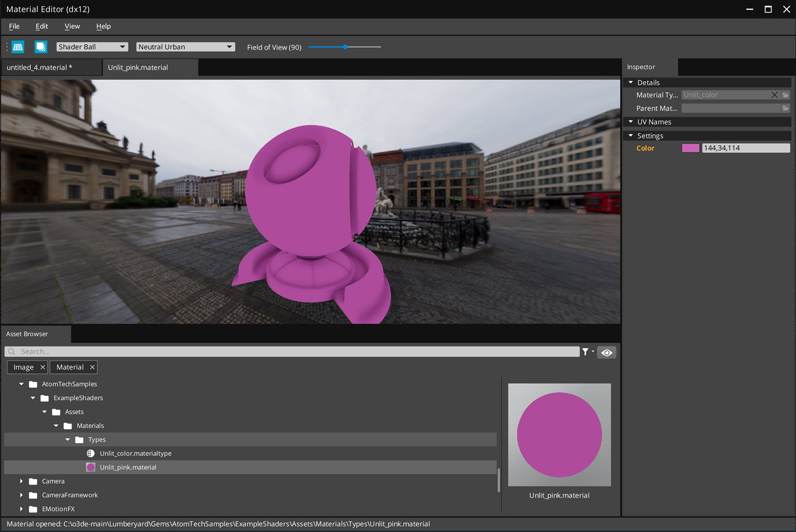Image resolution: width=796 pixels, height=532 pixels.
Task: Open the filter icon in the Asset Browser
Action: click(x=585, y=352)
